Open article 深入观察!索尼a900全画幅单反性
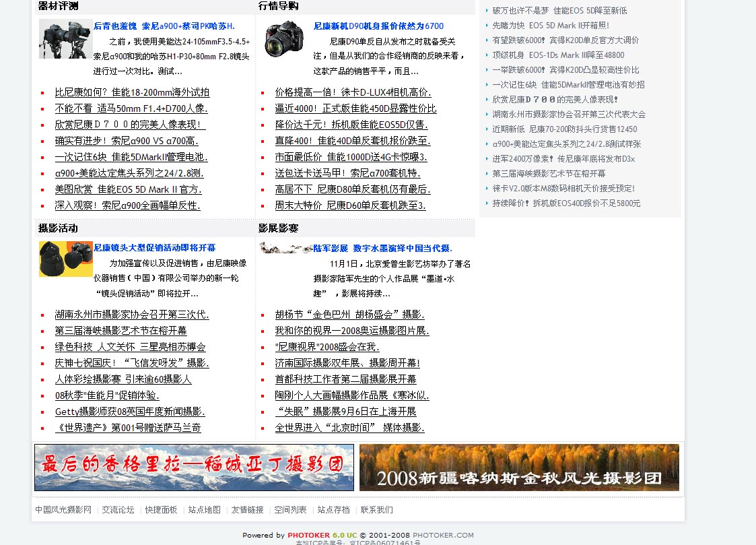756x545 pixels. click(x=128, y=205)
